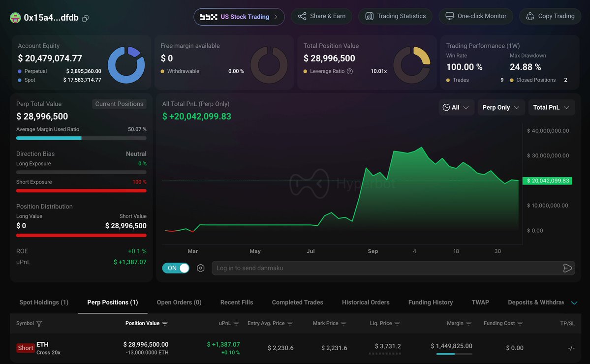The image size is (590, 364).
Task: Select the Perp Positions (1) tab
Action: (x=113, y=303)
